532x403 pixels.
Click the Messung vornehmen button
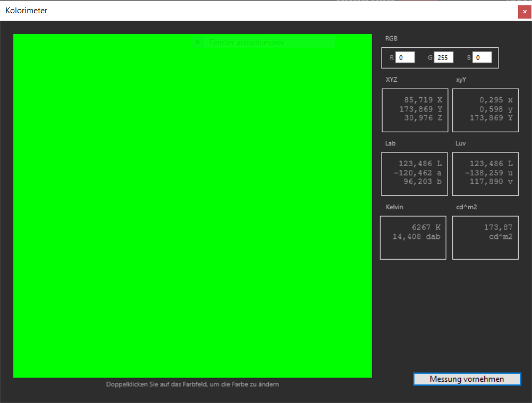pos(467,379)
